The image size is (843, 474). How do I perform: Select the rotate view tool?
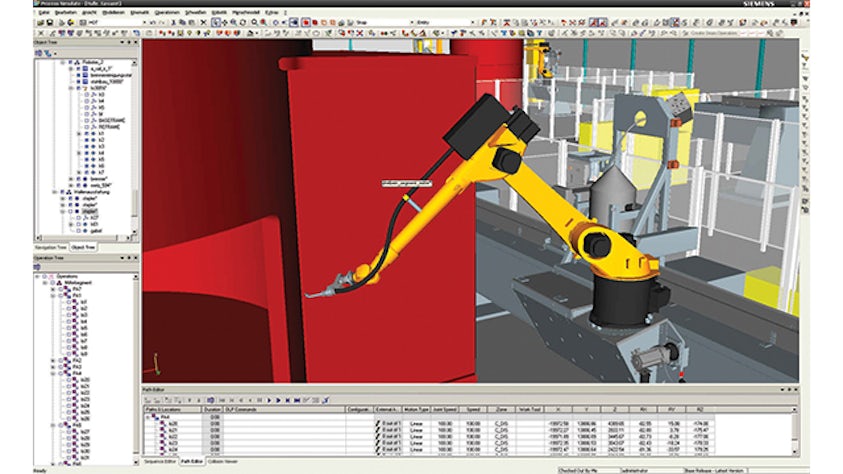[x=243, y=23]
